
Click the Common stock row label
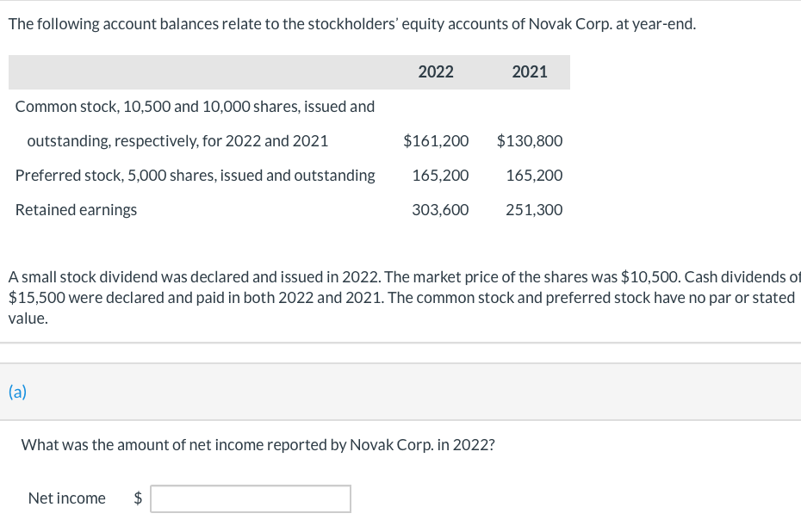(x=195, y=107)
